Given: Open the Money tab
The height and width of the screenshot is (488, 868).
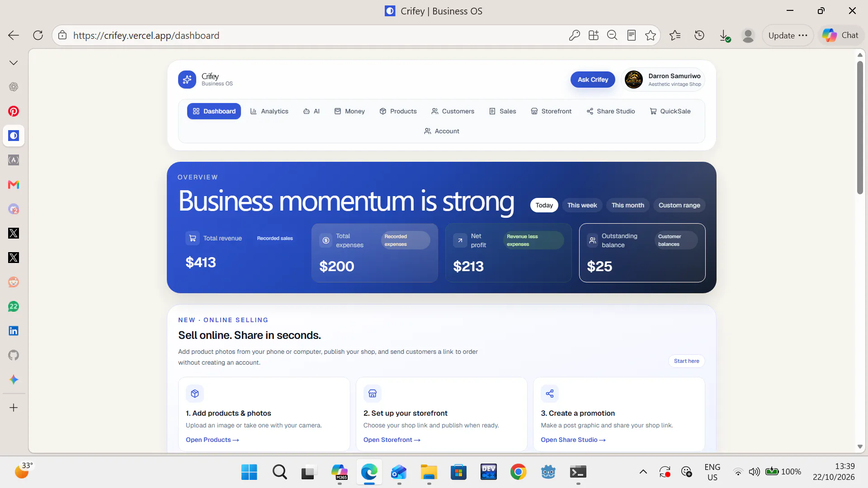Looking at the screenshot, I should tap(349, 111).
